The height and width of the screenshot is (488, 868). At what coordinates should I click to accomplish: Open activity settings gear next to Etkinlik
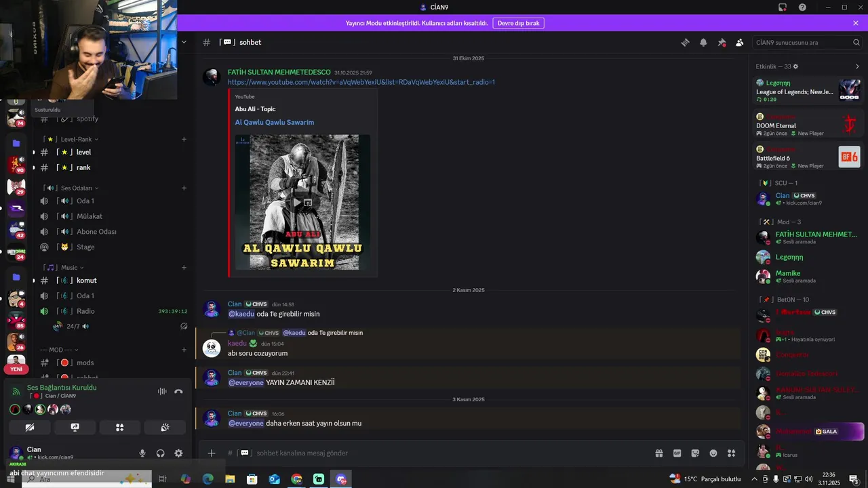coord(795,66)
